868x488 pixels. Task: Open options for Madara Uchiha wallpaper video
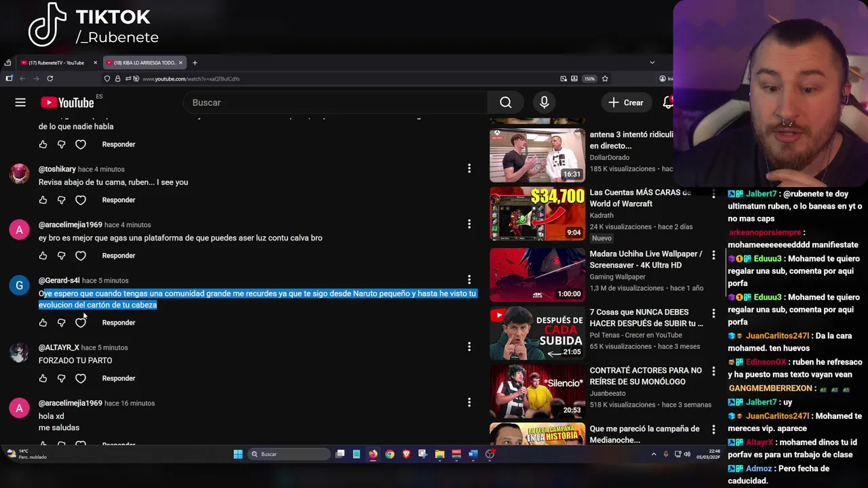[x=713, y=255]
